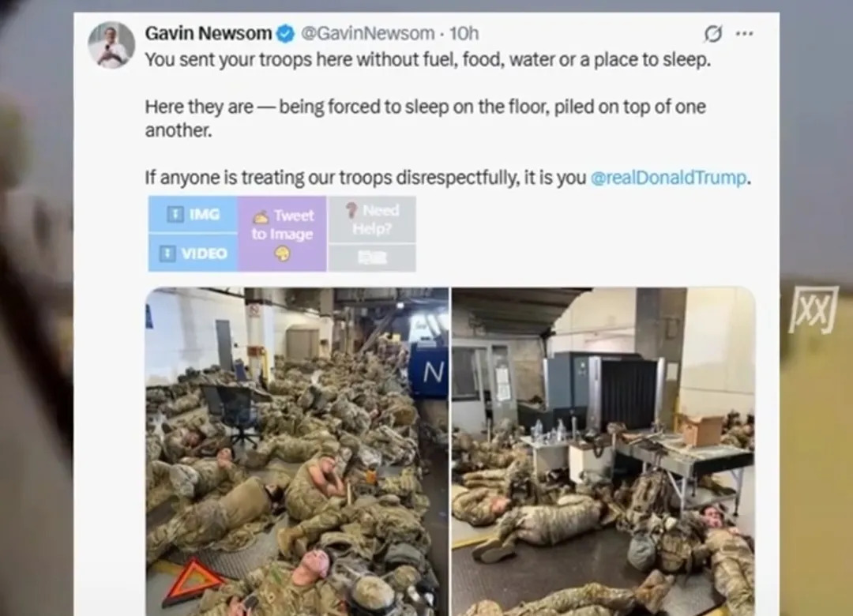The image size is (853, 616).
Task: Click the red question mark icon
Action: [x=352, y=209]
